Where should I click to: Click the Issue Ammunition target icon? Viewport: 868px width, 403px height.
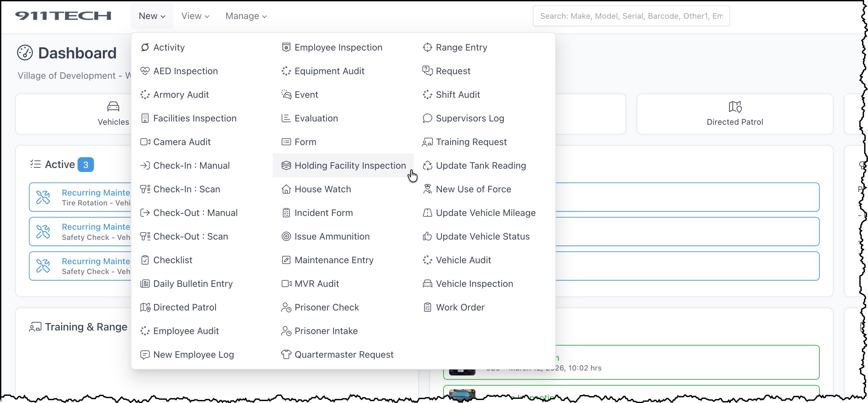click(x=286, y=236)
